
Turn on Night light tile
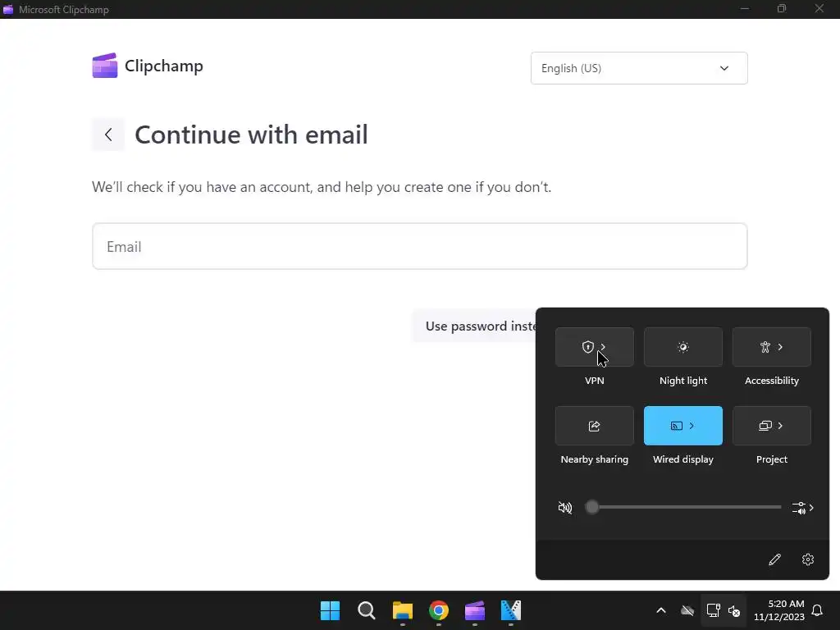tap(683, 347)
